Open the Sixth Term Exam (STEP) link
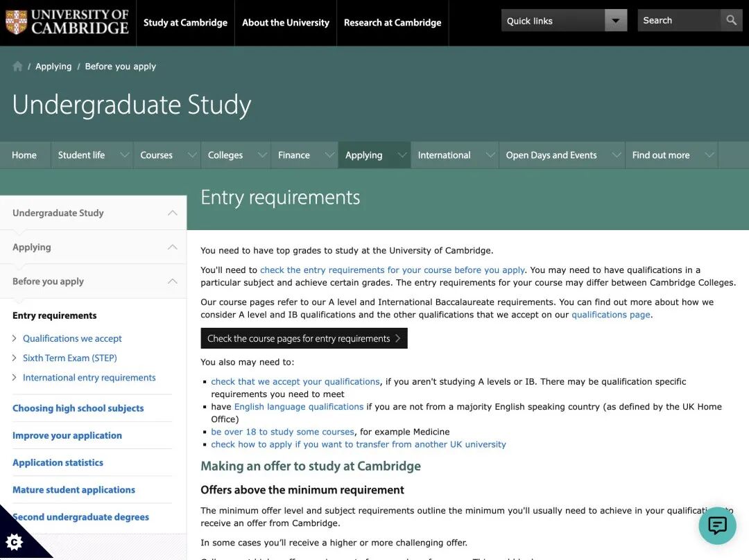749x560 pixels. click(x=70, y=358)
